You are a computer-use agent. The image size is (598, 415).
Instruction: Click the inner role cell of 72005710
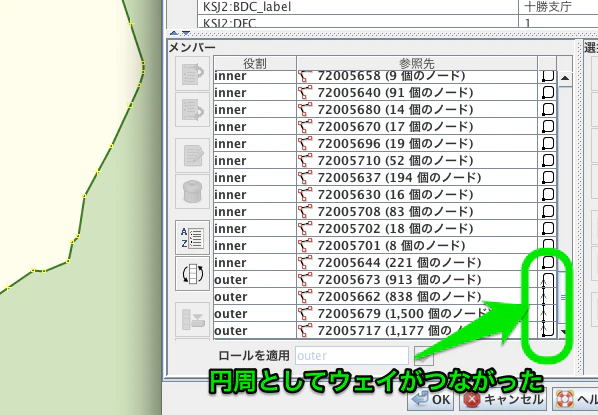coord(255,161)
